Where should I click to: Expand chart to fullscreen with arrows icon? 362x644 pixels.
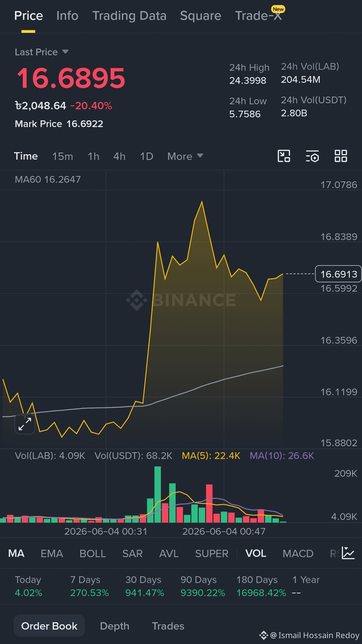[25, 424]
